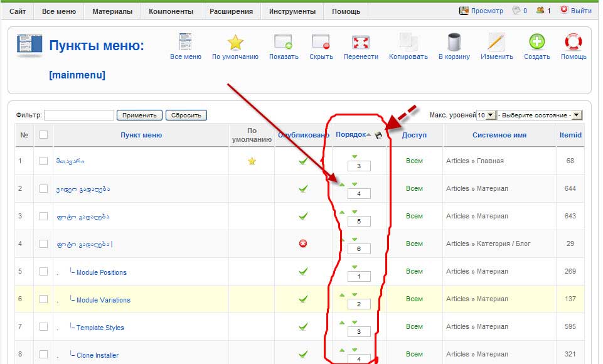Click the Сбросить filter button
603x364 pixels.
(186, 115)
